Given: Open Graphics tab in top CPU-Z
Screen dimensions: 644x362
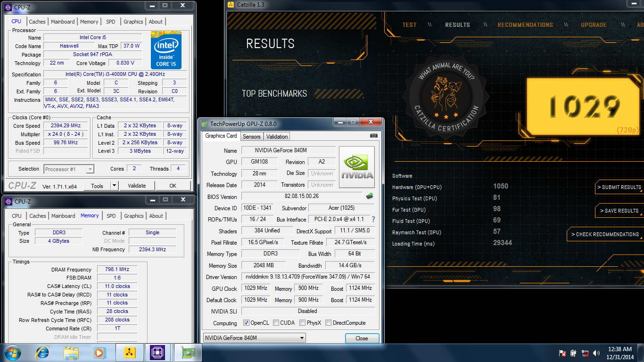Looking at the screenshot, I should [133, 22].
